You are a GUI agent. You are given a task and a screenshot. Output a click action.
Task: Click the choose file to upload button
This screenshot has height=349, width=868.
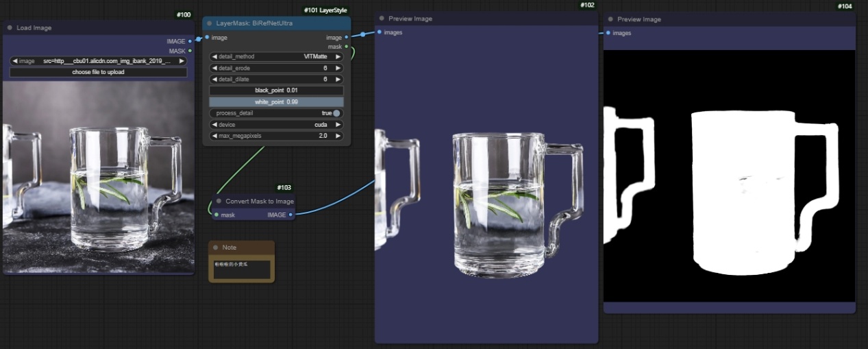point(98,72)
